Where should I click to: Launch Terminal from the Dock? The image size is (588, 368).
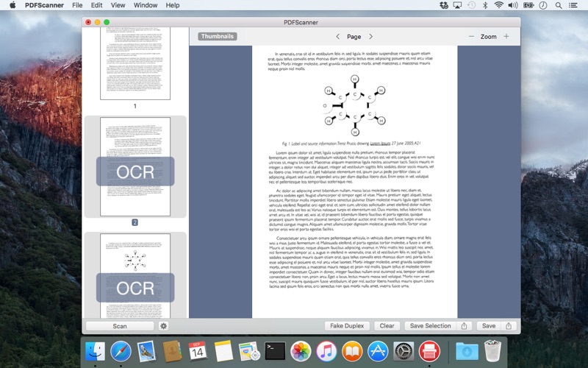point(275,350)
